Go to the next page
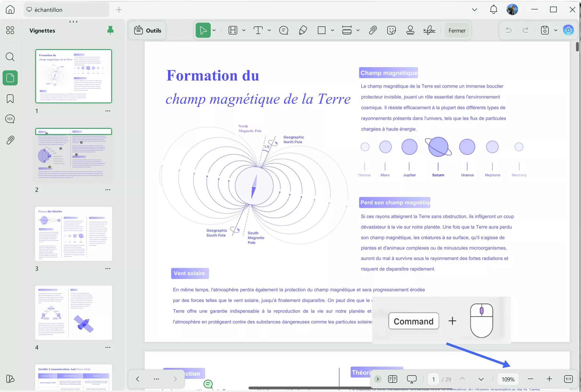 click(481, 379)
